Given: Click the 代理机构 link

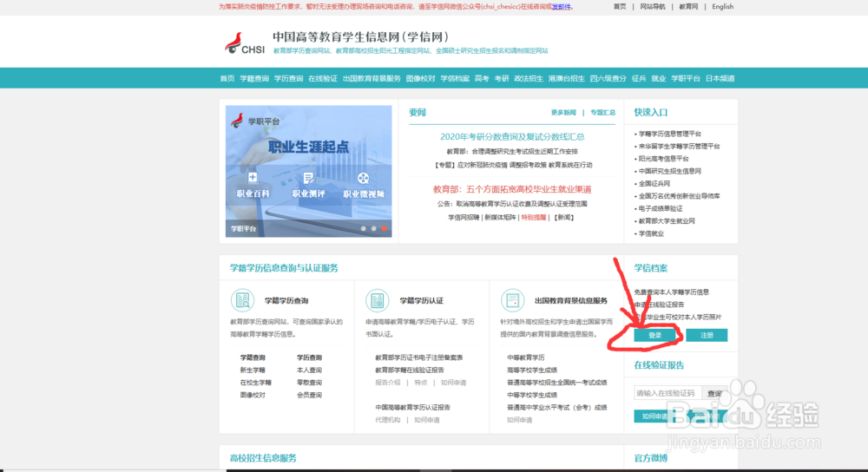Looking at the screenshot, I should click(x=387, y=420).
